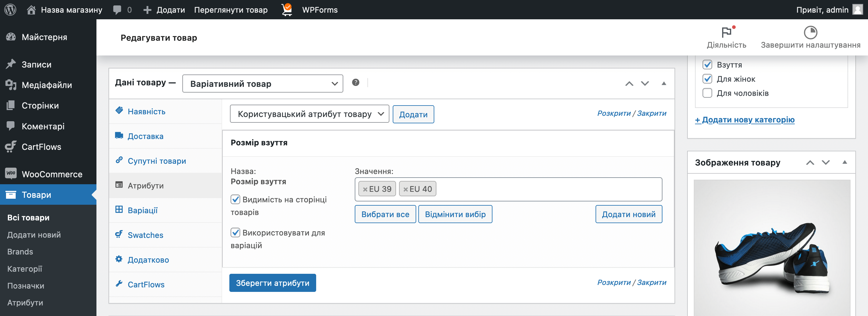Open Атрибути under Товари submenu
This screenshot has width=868, height=316.
(x=25, y=302)
